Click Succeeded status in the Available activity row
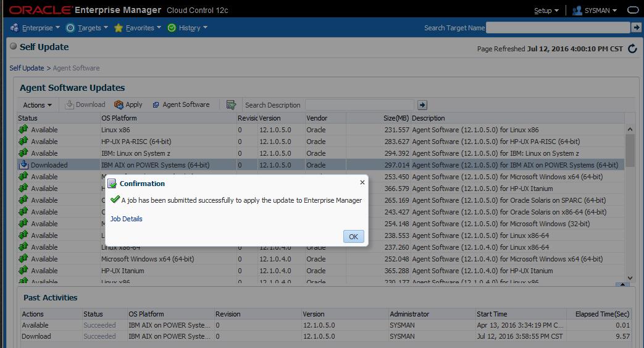 (x=99, y=325)
